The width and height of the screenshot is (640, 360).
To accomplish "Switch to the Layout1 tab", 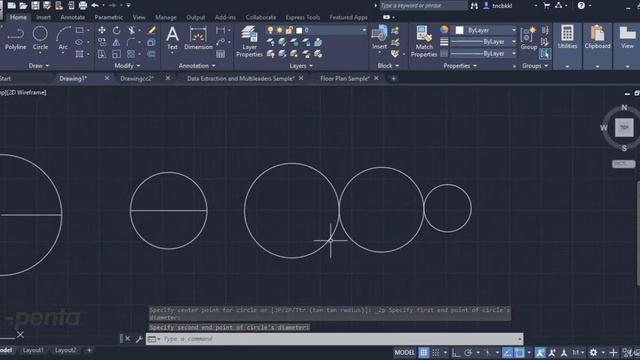I will pos(33,350).
